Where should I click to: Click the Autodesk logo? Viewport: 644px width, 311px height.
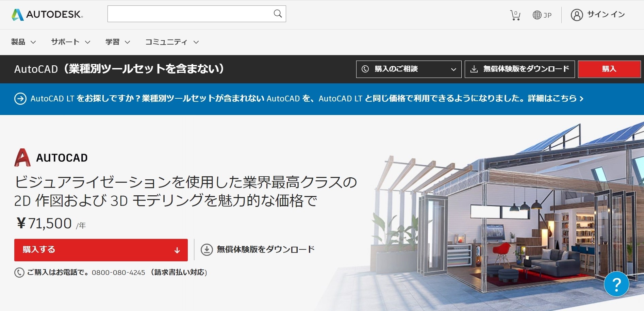point(47,14)
